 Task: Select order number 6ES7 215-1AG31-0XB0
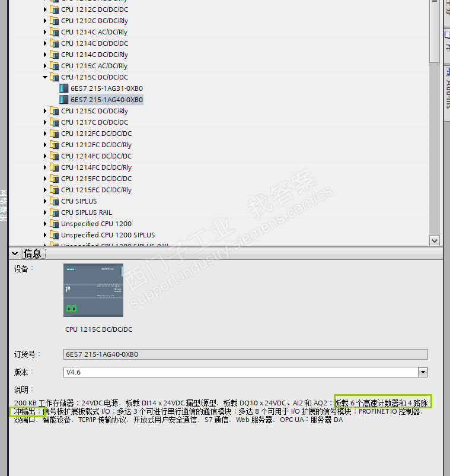(107, 88)
